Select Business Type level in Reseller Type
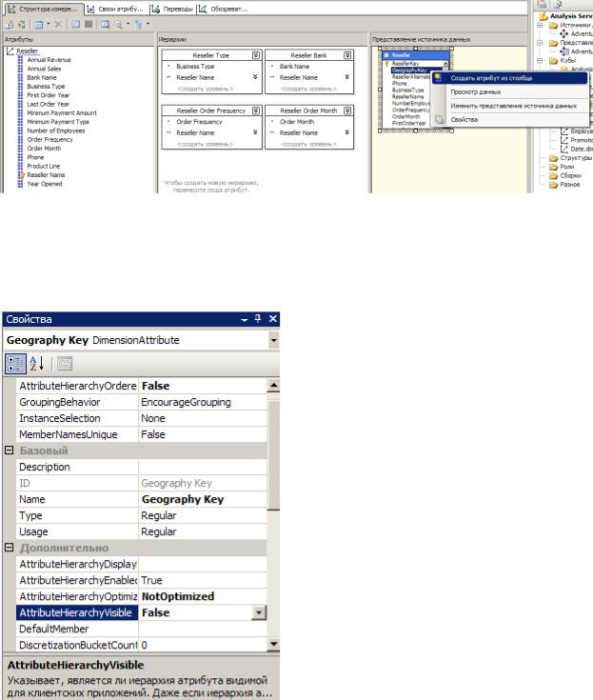 (195, 67)
